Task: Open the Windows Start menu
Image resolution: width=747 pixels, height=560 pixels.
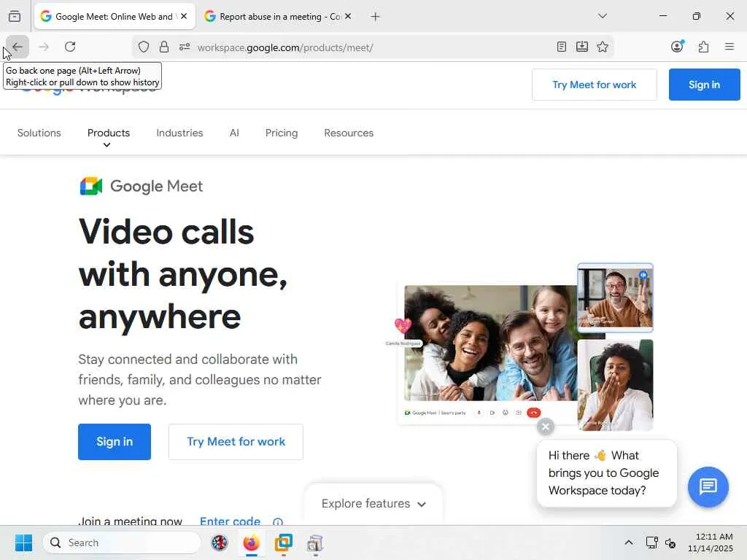Action: click(x=23, y=542)
